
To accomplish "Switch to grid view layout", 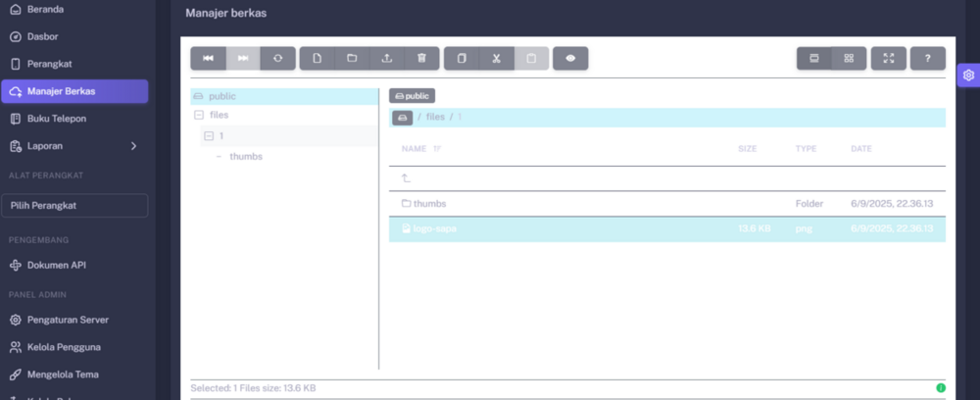I will click(x=849, y=58).
